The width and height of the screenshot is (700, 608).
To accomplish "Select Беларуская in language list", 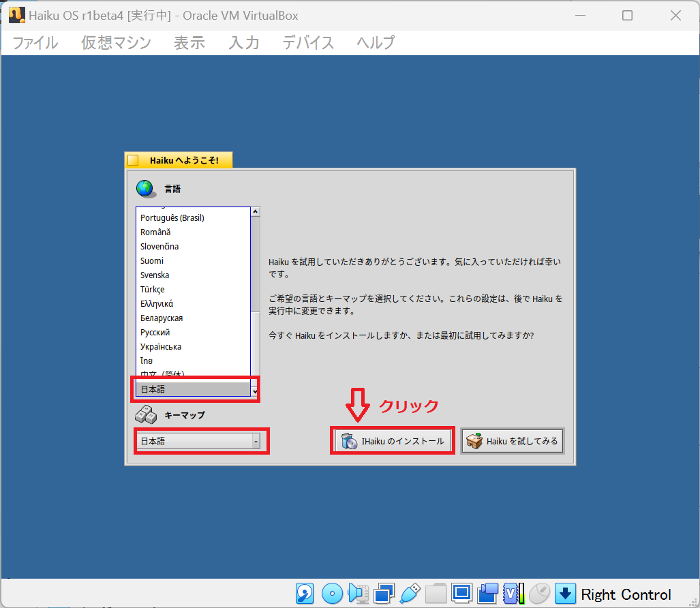I will pos(193,318).
